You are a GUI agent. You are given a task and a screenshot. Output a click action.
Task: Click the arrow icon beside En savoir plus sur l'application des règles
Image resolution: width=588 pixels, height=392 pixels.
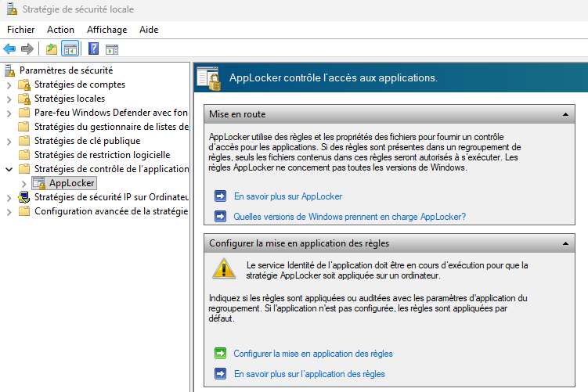221,374
